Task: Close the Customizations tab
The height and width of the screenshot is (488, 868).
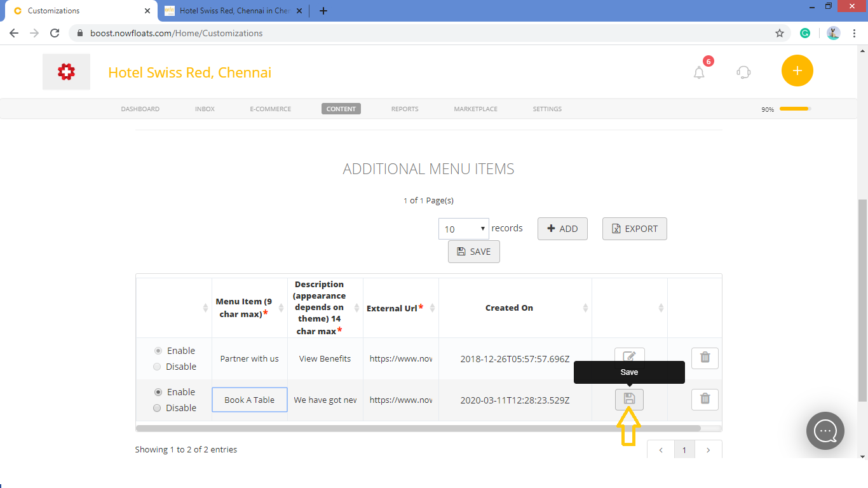Action: (147, 11)
